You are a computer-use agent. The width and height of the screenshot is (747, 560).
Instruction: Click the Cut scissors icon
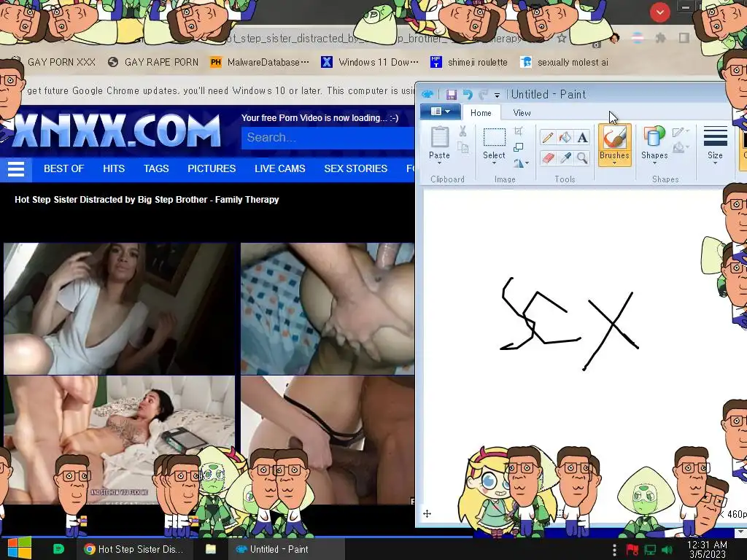[x=462, y=131]
